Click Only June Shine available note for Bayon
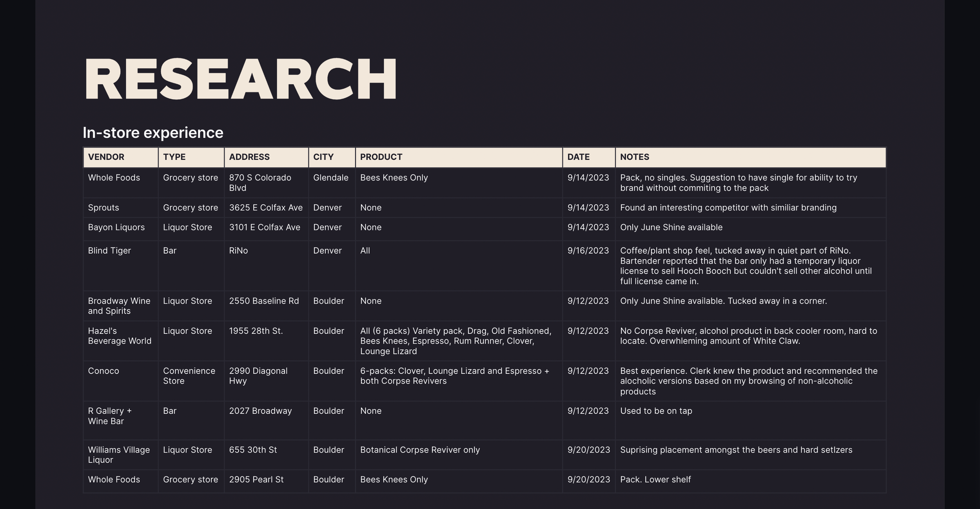 pos(751,229)
